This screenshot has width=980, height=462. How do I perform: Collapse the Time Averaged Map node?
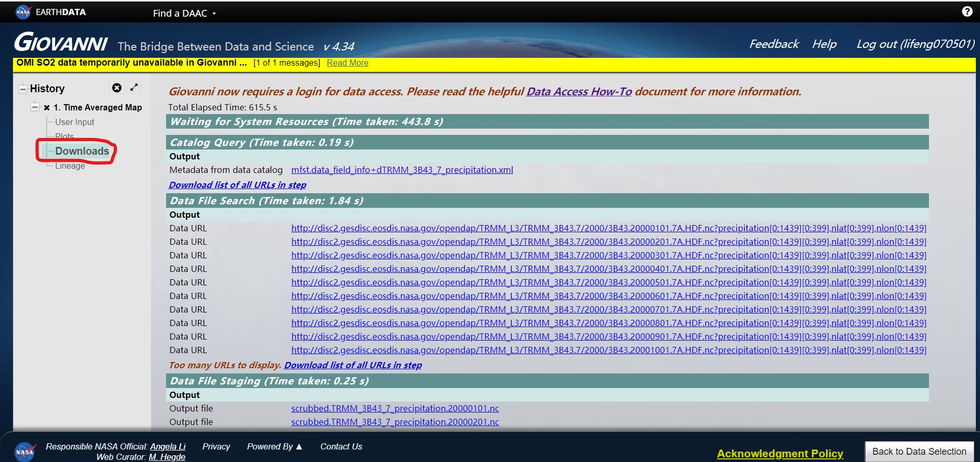(35, 107)
